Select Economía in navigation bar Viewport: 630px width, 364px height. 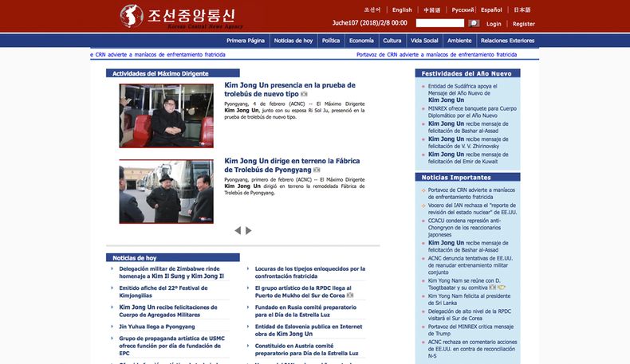pyautogui.click(x=361, y=40)
